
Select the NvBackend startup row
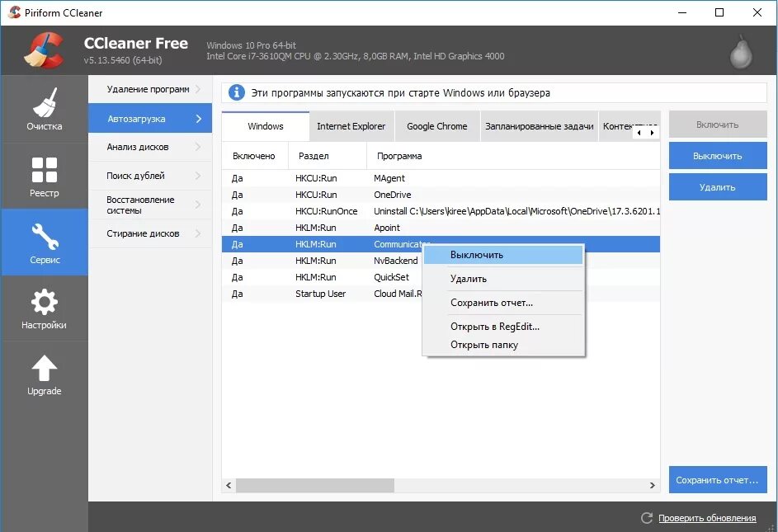point(322,261)
